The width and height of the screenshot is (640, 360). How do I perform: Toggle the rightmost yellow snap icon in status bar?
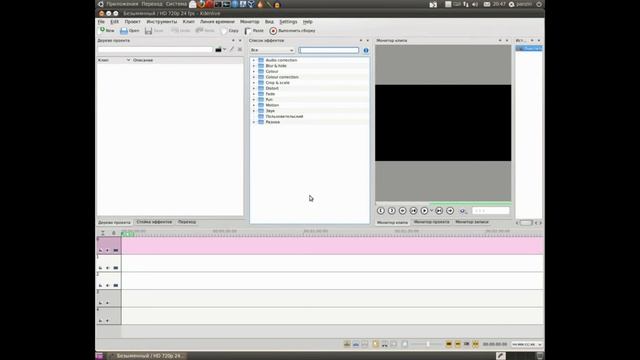click(476, 344)
